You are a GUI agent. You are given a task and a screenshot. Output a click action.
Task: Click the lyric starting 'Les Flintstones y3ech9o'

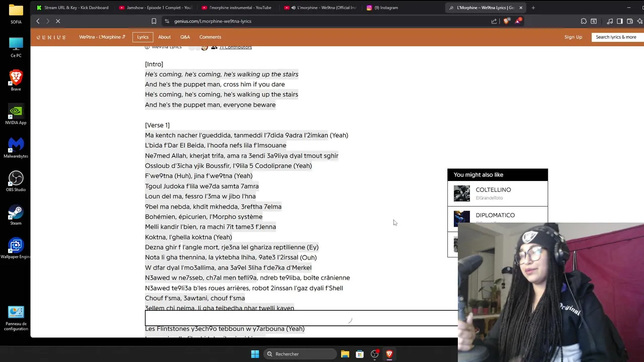(x=225, y=329)
